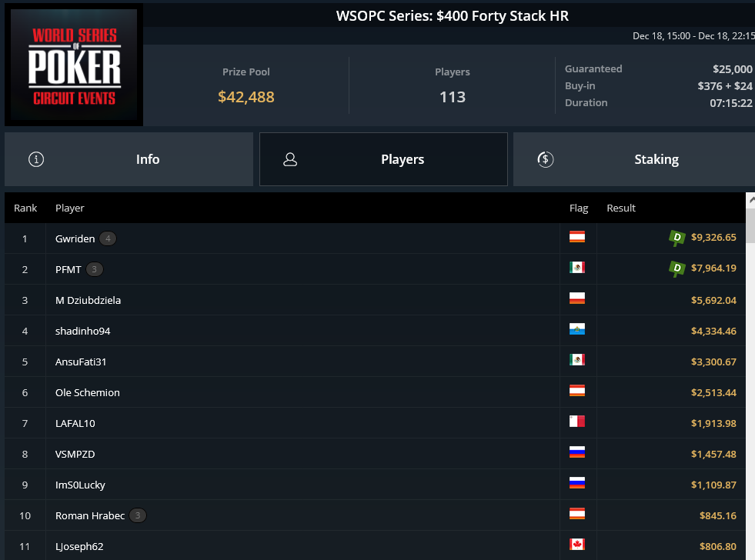Viewport: 755px width, 560px height.
Task: Click the San Marino flag for shadinho94
Action: 577,329
